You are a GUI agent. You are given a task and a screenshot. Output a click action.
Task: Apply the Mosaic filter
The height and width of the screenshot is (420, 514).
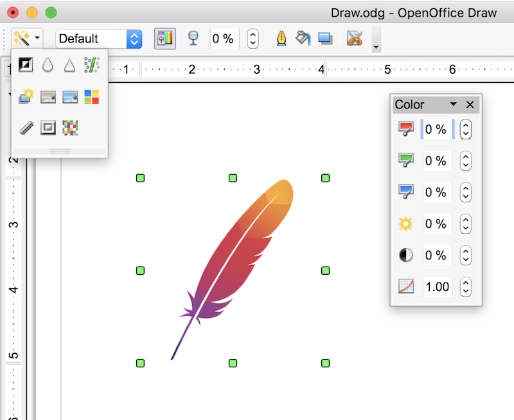click(69, 128)
